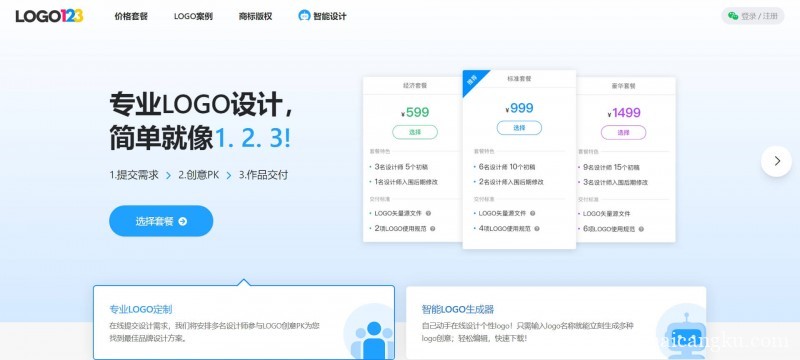Click the help icon beside LOGO矢量源文件 in the ¥599 card
Screen dimensions: 800x360
(428, 213)
